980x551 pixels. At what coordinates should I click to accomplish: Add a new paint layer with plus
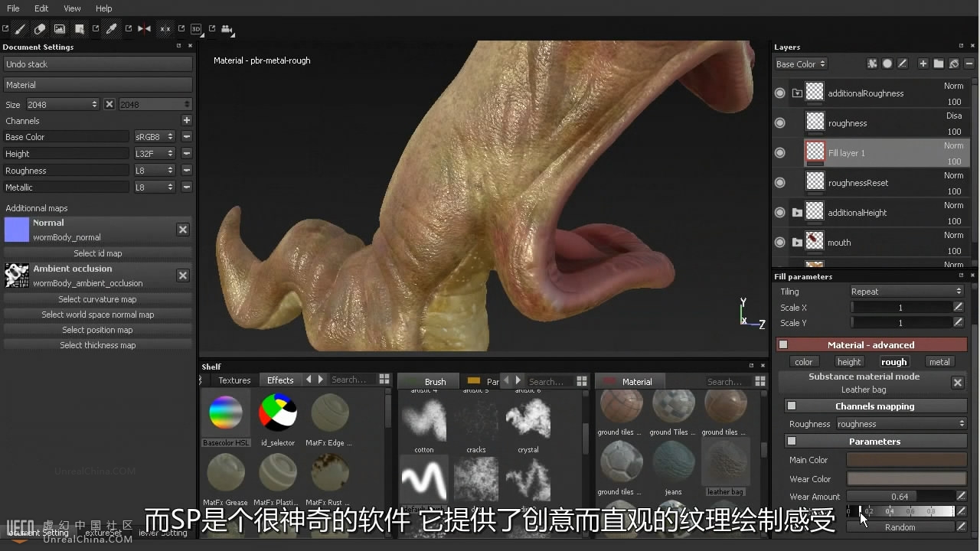pyautogui.click(x=923, y=64)
